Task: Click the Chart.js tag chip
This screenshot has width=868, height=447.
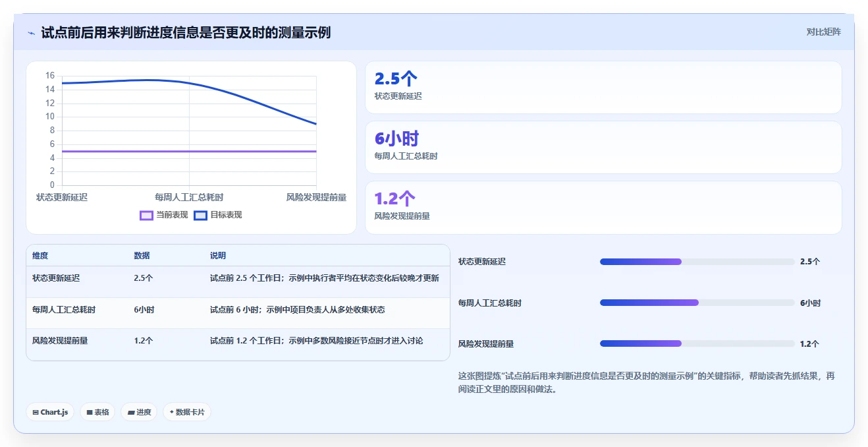Action: pyautogui.click(x=51, y=412)
